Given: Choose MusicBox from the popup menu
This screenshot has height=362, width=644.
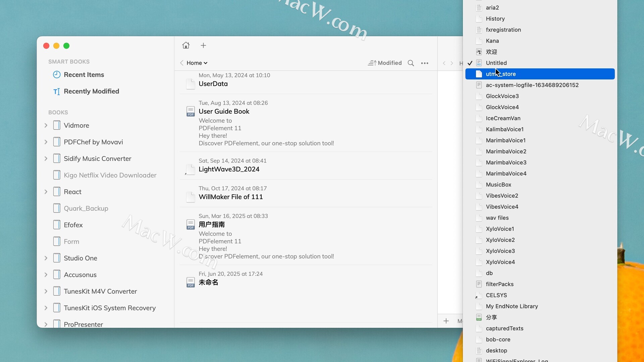Looking at the screenshot, I should [x=540, y=184].
